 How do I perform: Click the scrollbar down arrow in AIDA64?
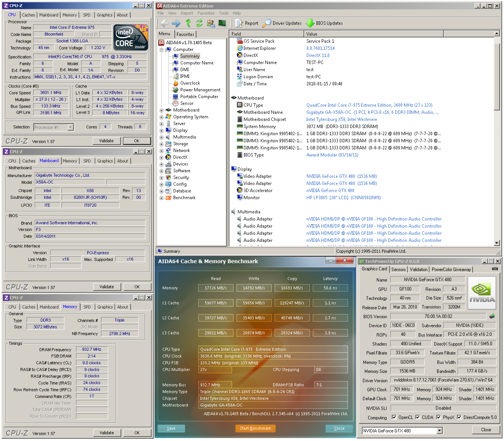click(497, 243)
